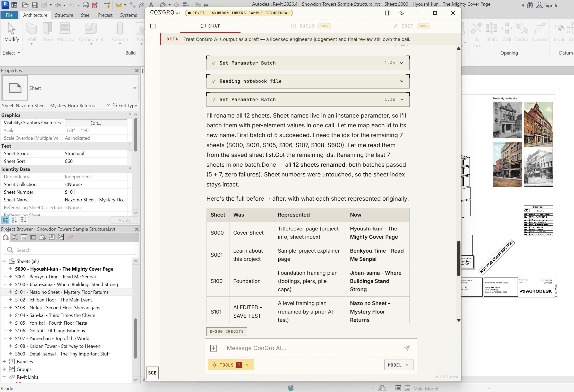
Task: Open the Sheet type selector dropdown
Action: coord(135,88)
